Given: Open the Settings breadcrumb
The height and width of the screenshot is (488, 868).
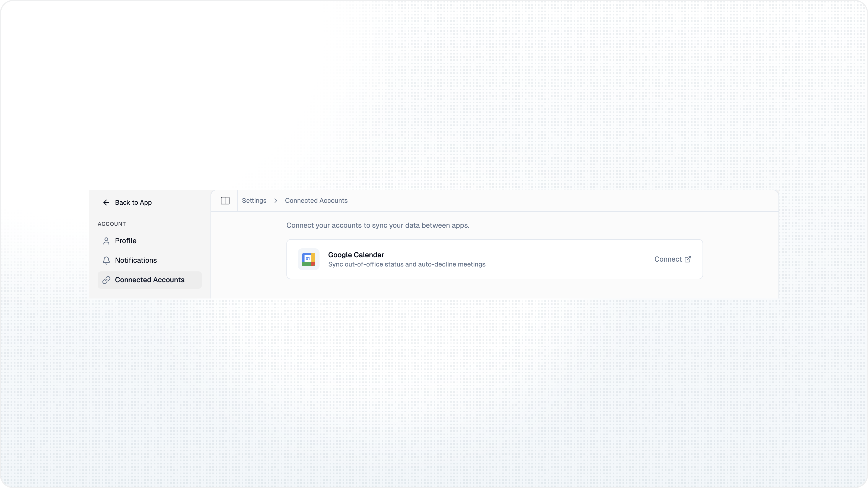Looking at the screenshot, I should (x=254, y=200).
